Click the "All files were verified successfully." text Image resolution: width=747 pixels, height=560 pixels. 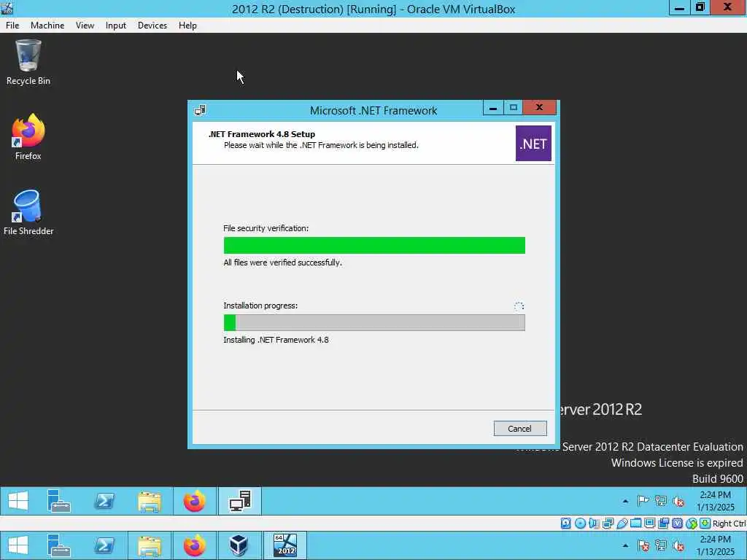pyautogui.click(x=282, y=262)
